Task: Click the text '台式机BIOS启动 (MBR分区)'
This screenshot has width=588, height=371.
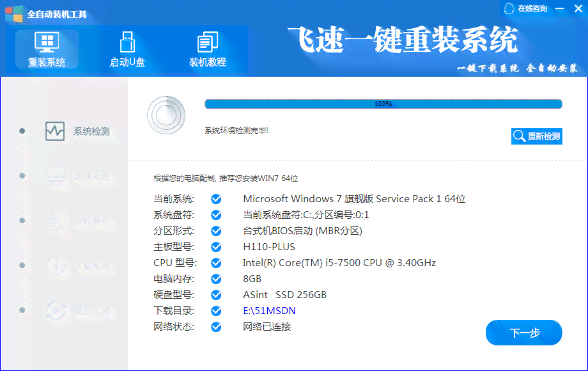Action: coord(302,231)
